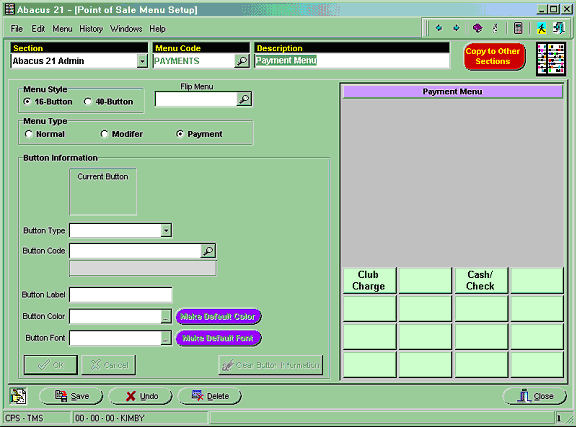Click the down arrow toolbar icon
576x427 pixels.
pyautogui.click(x=456, y=28)
